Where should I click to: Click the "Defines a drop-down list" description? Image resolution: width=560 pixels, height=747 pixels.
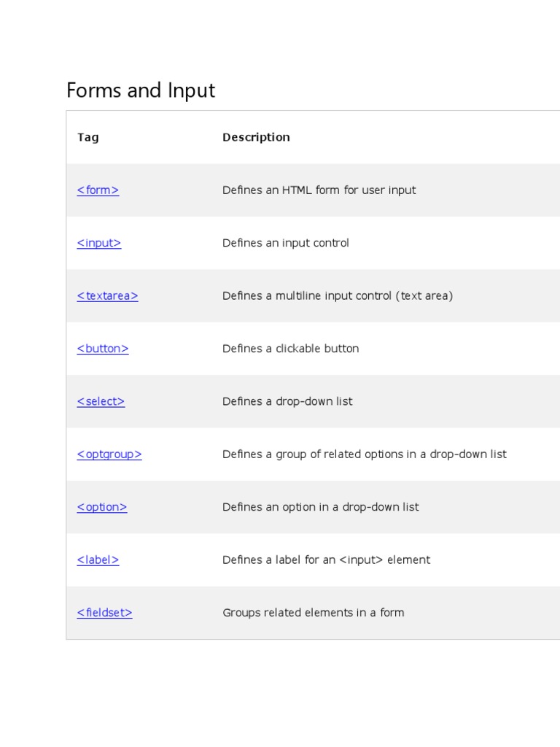coord(287,401)
